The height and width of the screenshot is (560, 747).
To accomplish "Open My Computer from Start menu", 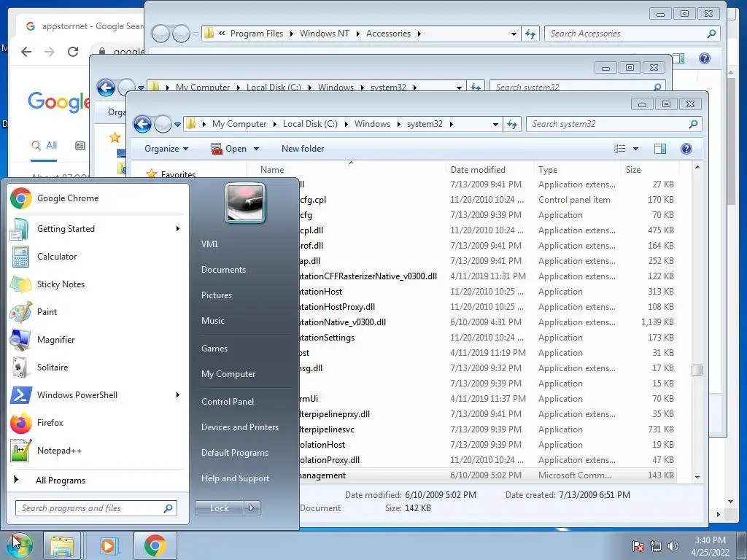I will pyautogui.click(x=228, y=374).
